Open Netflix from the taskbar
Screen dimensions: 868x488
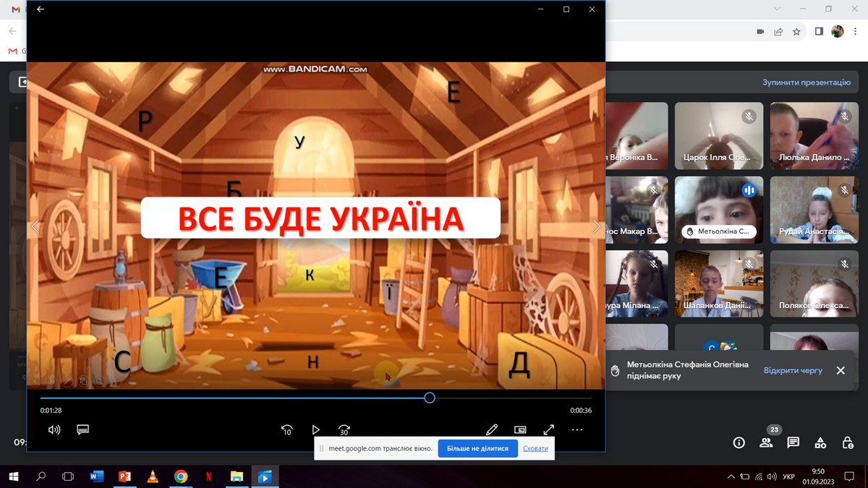208,476
